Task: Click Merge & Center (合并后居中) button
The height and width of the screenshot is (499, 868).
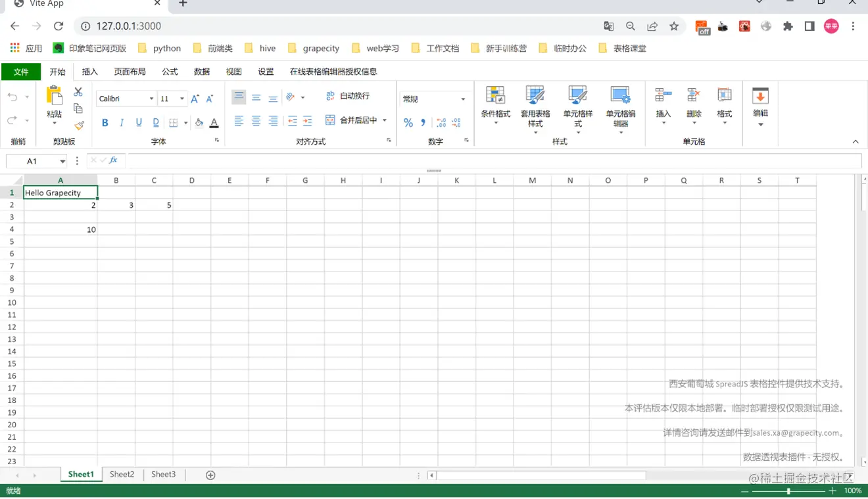Action: 352,120
